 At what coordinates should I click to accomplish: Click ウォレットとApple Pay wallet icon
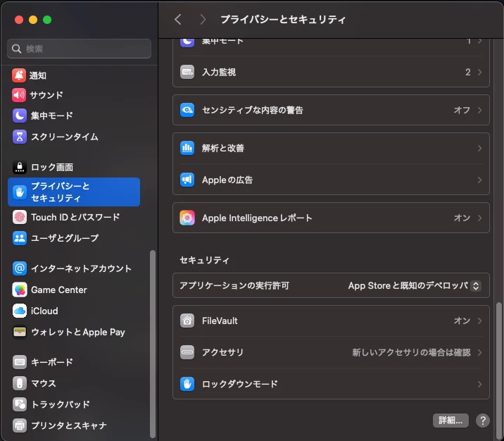click(19, 332)
